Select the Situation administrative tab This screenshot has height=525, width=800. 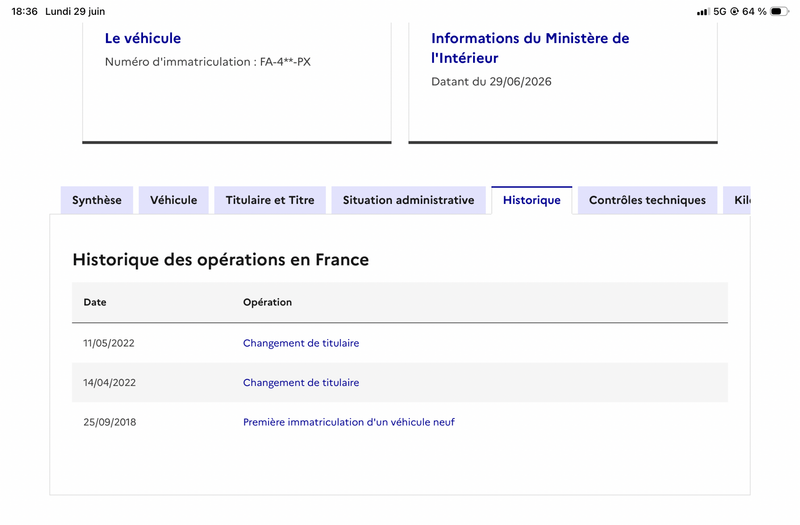click(409, 200)
